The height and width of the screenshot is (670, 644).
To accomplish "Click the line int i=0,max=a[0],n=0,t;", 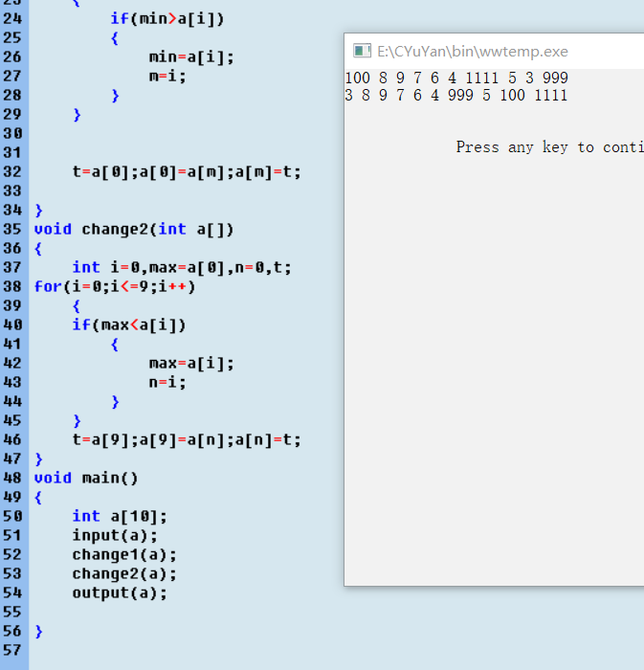I will pos(182,268).
